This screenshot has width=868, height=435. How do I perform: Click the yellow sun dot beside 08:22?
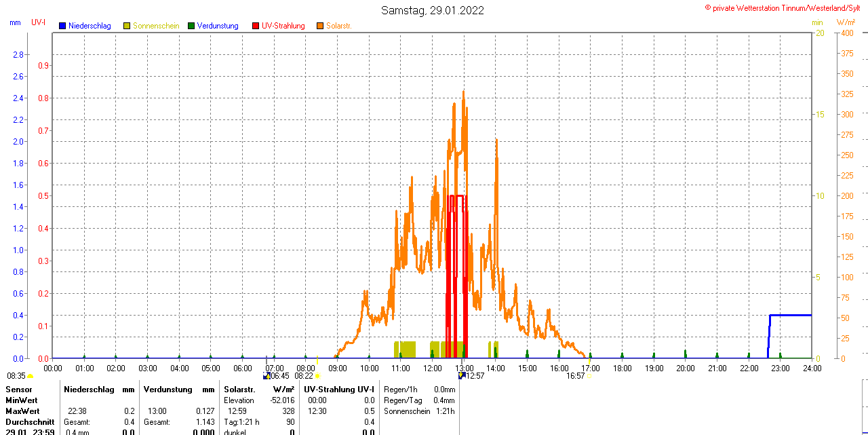click(317, 376)
